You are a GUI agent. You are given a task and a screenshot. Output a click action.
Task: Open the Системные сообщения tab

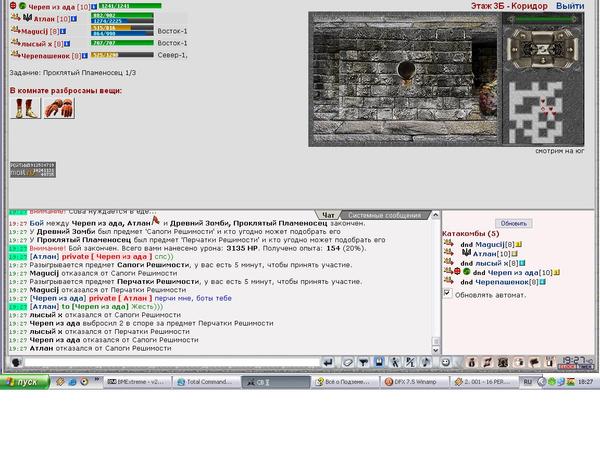click(x=384, y=215)
